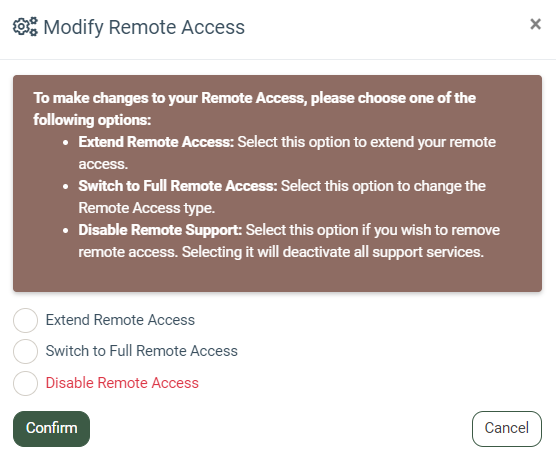Select the red Disable Remote Access radio button
Viewport: 556px width, 462px height.
pyautogui.click(x=26, y=383)
